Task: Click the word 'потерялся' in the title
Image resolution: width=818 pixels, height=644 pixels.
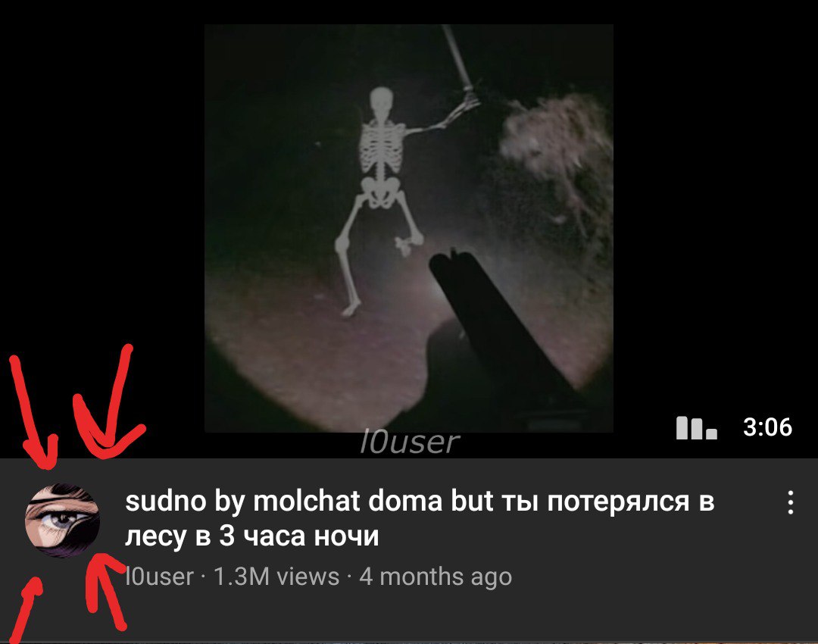Action: point(618,502)
